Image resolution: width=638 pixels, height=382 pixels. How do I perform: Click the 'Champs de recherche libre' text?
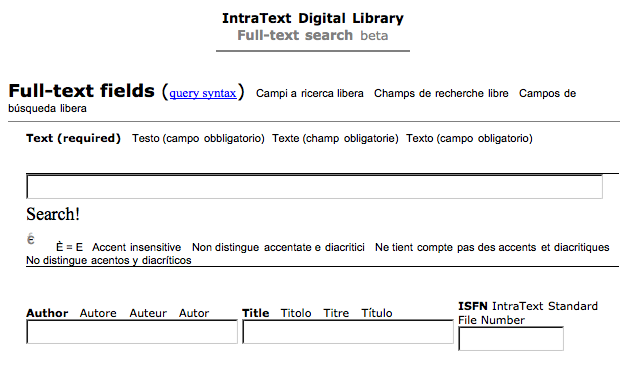(441, 94)
